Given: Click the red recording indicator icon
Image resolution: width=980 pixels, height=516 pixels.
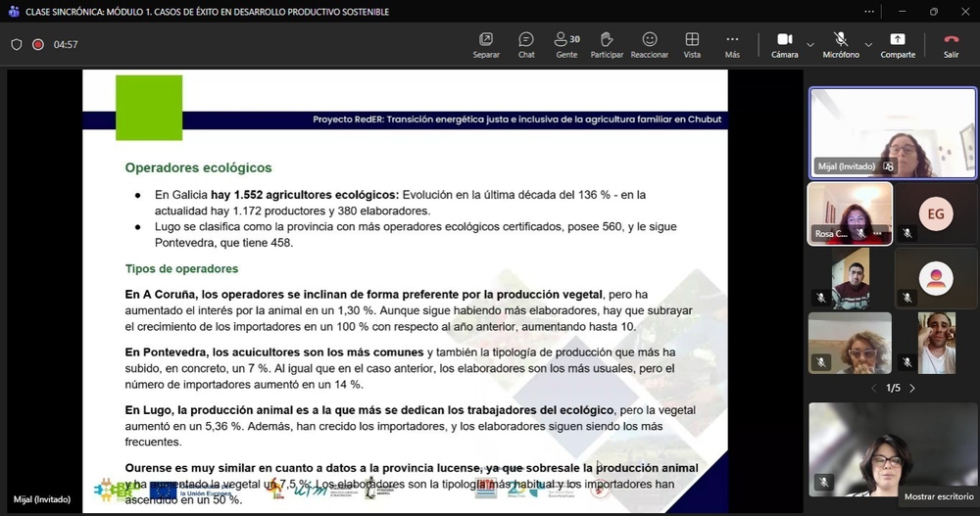Looking at the screenshot, I should [38, 44].
